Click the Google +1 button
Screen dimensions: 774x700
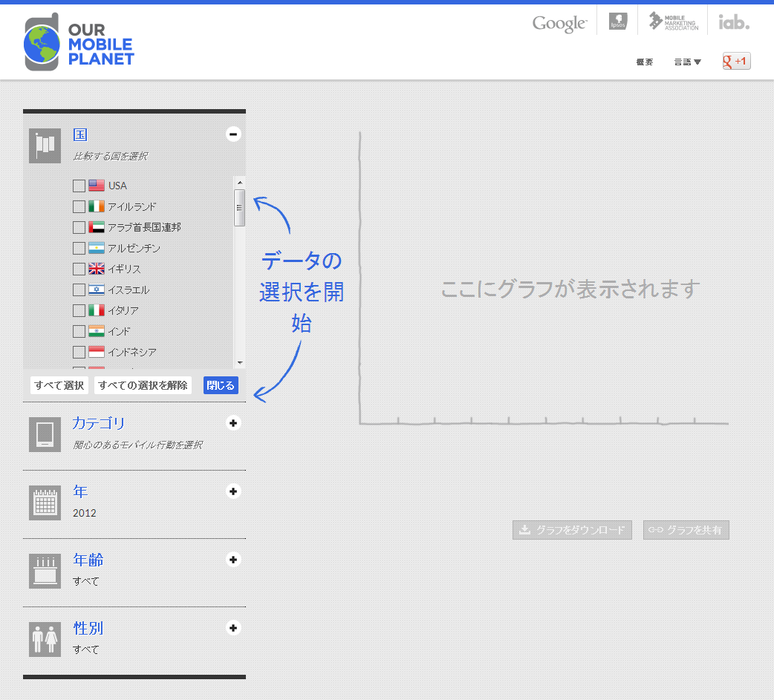tap(736, 61)
